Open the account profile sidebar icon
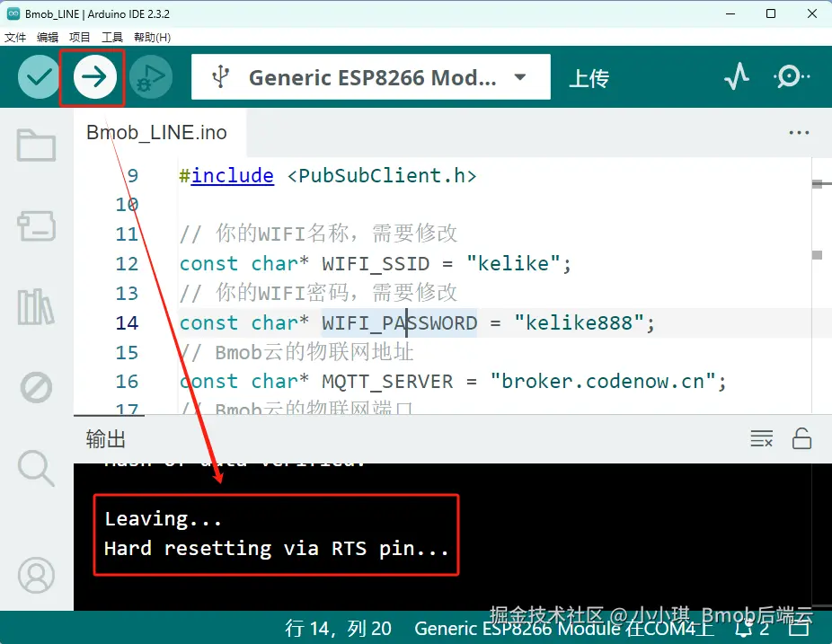Image resolution: width=832 pixels, height=644 pixels. (x=36, y=575)
